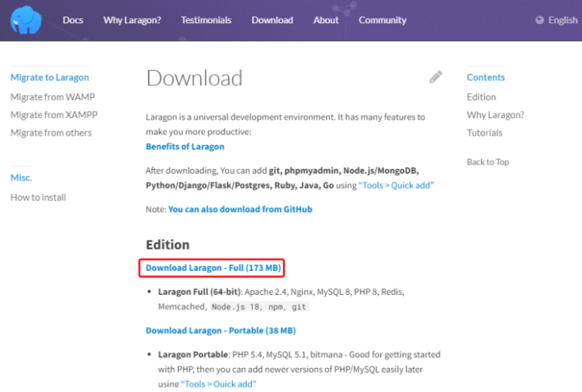Screen dimensions: 582x392
Task: Click Back to Top link
Action: click(x=488, y=161)
